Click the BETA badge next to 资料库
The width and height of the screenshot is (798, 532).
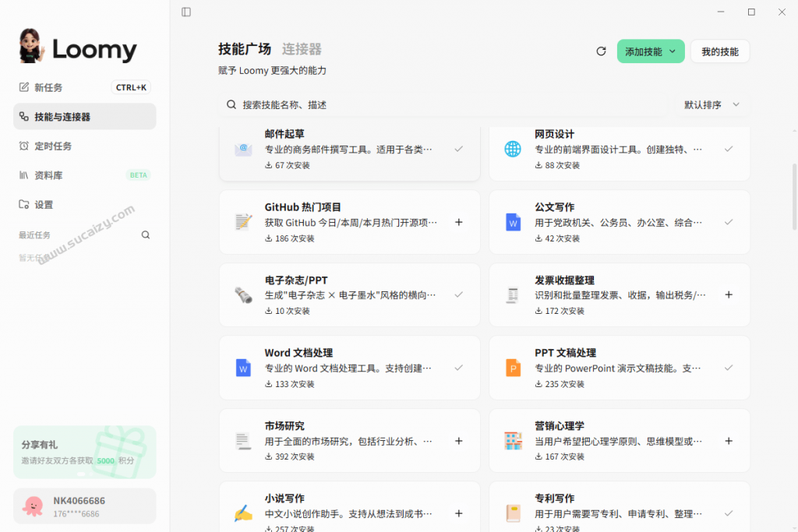tap(138, 175)
